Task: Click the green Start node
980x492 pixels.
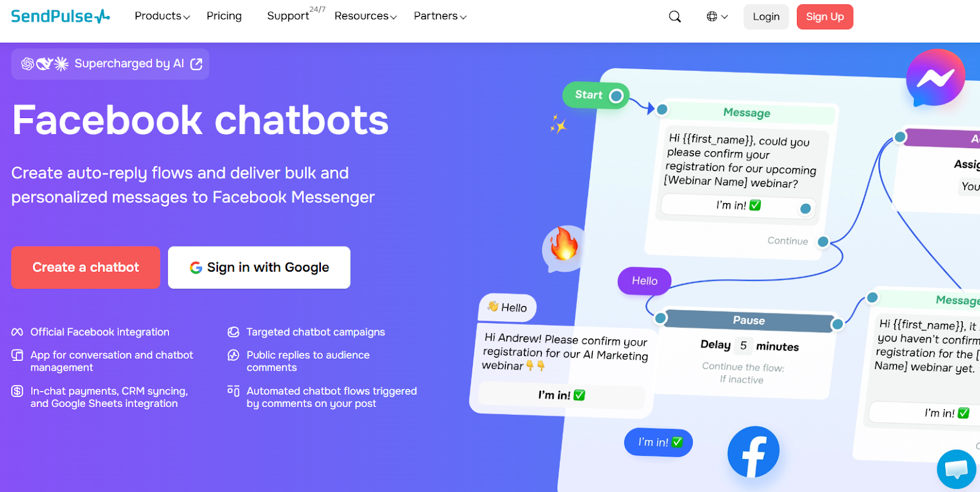Action: tap(596, 95)
